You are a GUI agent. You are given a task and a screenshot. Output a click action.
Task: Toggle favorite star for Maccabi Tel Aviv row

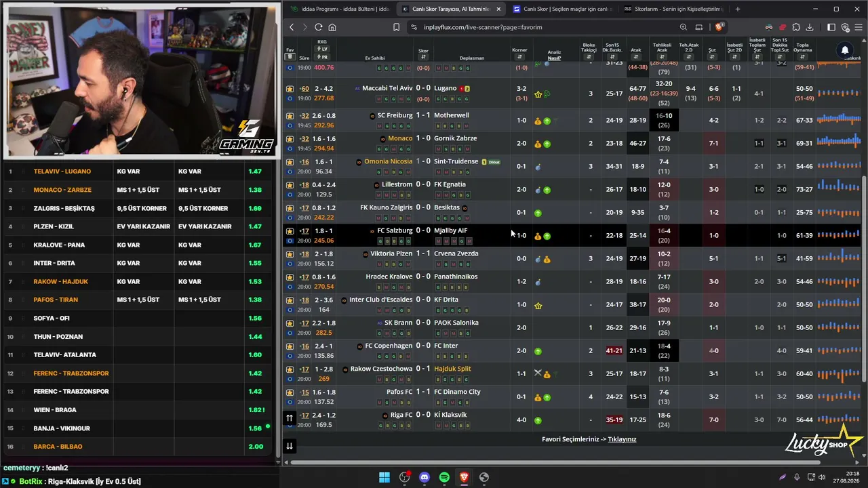click(x=290, y=89)
